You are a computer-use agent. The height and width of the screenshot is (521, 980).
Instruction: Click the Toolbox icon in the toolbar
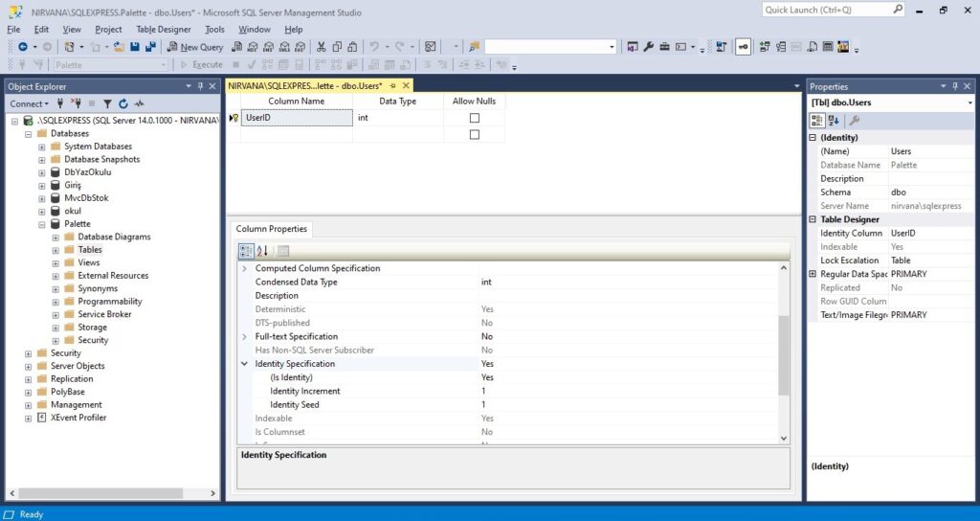[x=664, y=47]
